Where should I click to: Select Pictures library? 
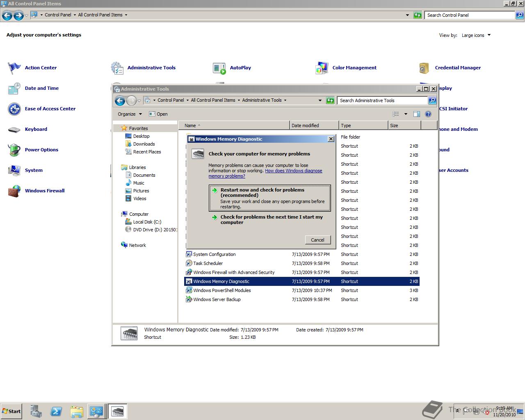141,191
